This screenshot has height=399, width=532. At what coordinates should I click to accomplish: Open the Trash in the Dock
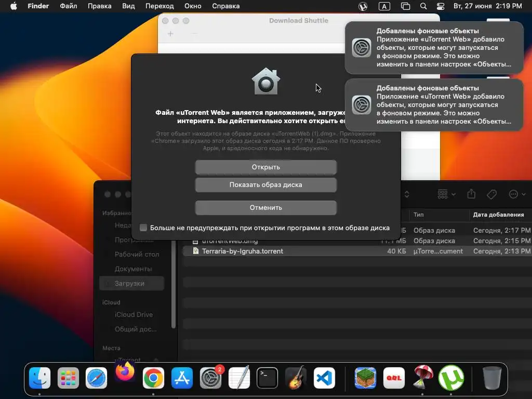[492, 378]
